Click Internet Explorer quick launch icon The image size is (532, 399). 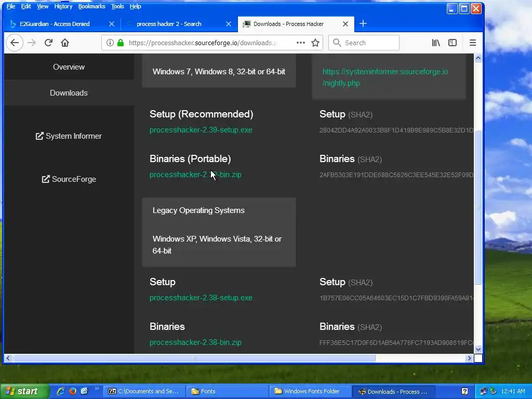click(61, 391)
